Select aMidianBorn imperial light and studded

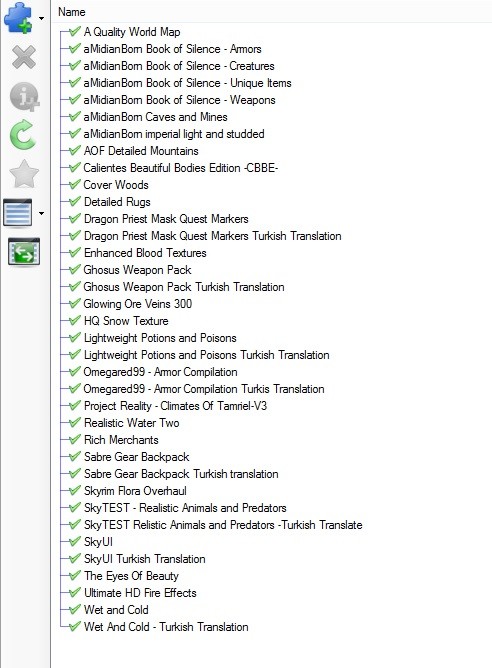pos(174,134)
